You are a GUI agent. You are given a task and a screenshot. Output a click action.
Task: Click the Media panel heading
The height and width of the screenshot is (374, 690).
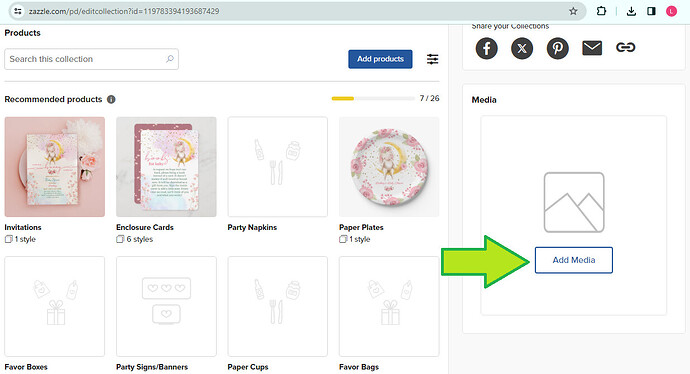[x=484, y=100]
